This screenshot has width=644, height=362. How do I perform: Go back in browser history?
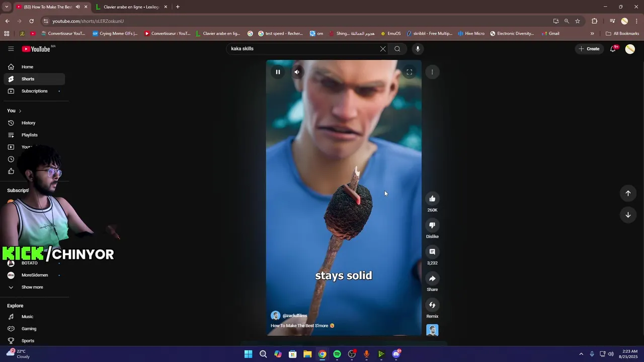pyautogui.click(x=7, y=21)
